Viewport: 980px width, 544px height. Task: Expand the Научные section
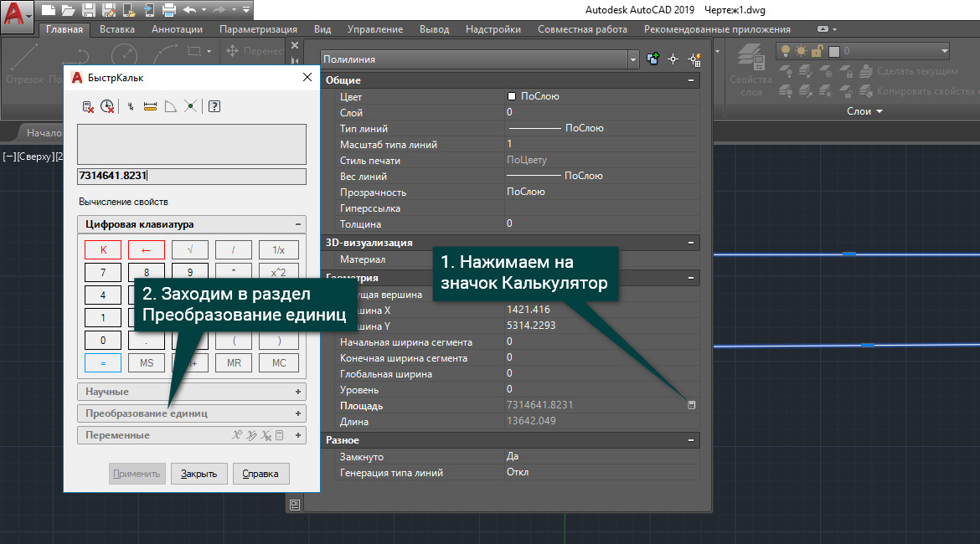pos(191,392)
